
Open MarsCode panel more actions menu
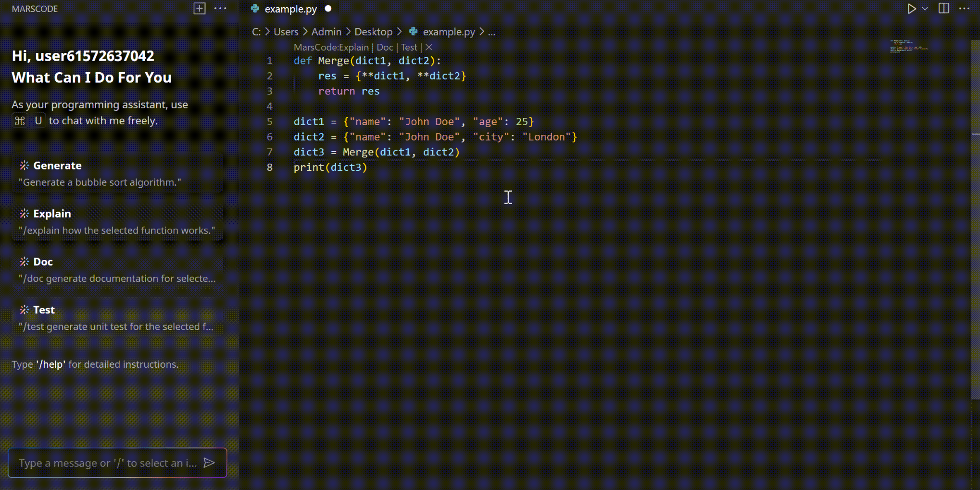pyautogui.click(x=221, y=8)
